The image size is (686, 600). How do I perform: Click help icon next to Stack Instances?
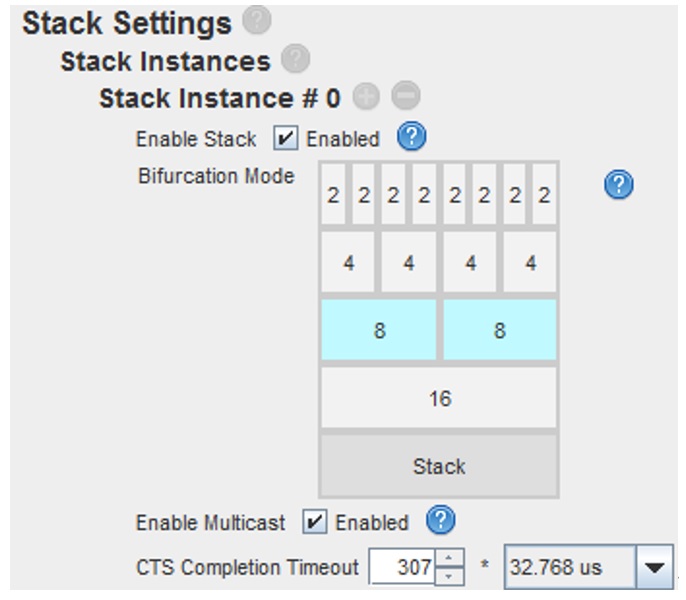[x=295, y=59]
